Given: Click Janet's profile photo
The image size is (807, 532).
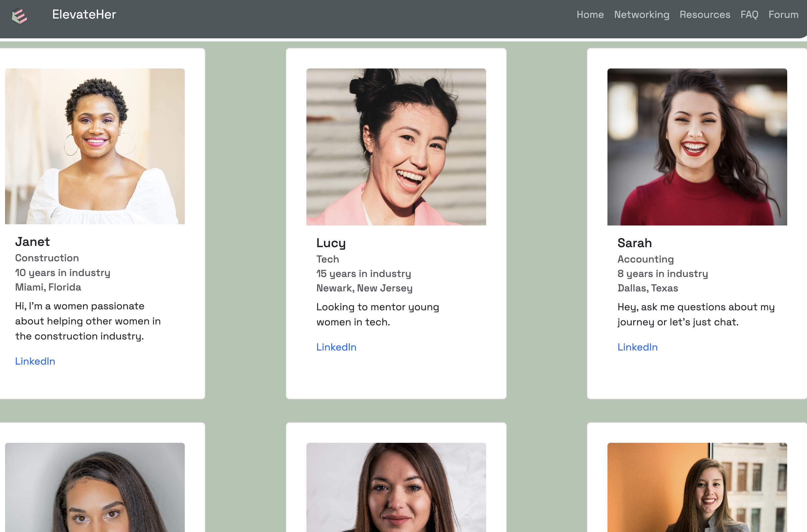Looking at the screenshot, I should (x=95, y=146).
